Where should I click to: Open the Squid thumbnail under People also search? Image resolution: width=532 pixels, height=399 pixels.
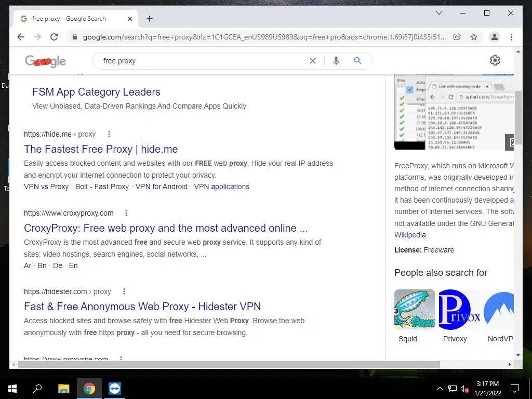click(414, 310)
